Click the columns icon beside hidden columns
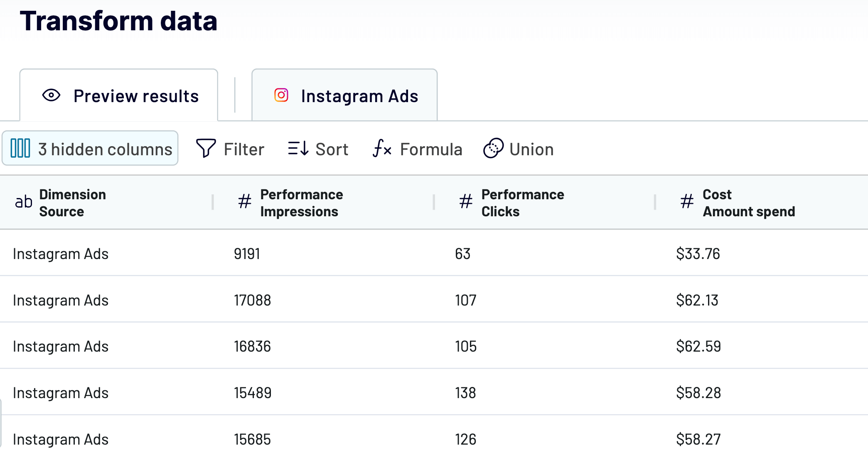The image size is (868, 455). tap(20, 148)
